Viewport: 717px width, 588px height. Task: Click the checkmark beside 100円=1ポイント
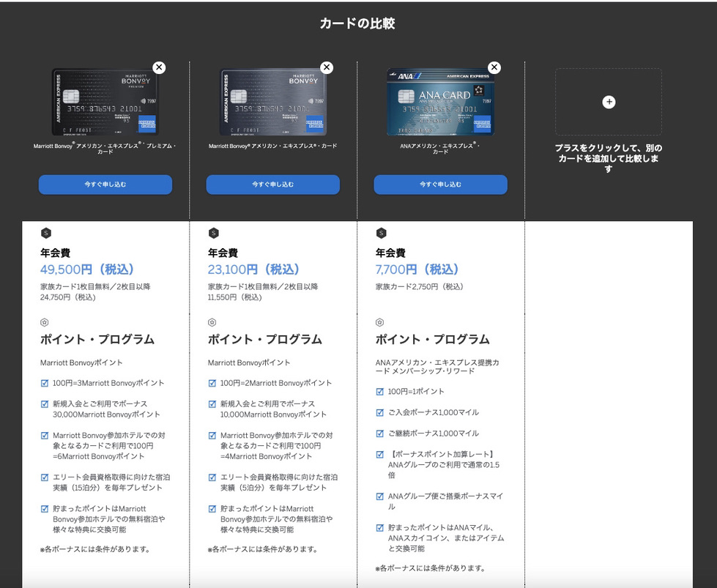(x=379, y=392)
